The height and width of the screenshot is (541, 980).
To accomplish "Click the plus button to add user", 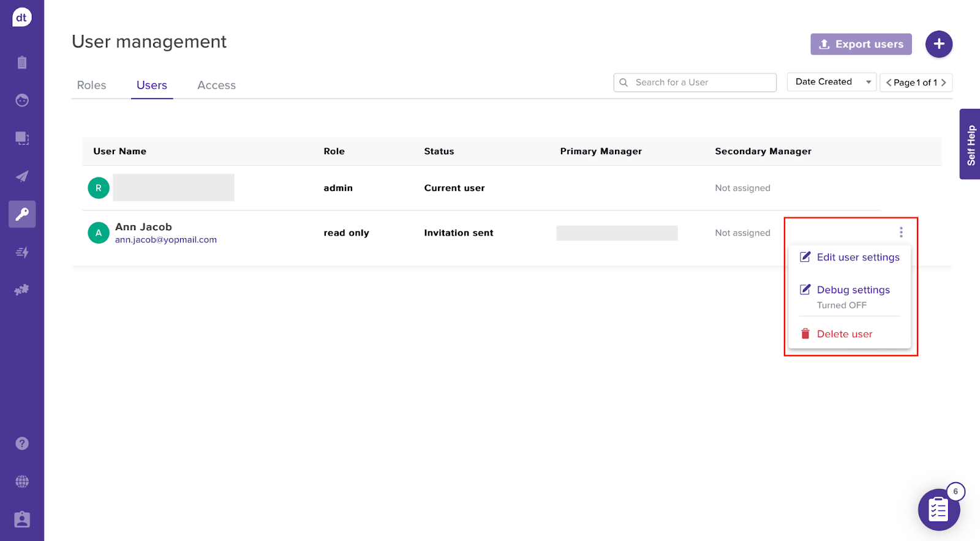I will point(938,44).
